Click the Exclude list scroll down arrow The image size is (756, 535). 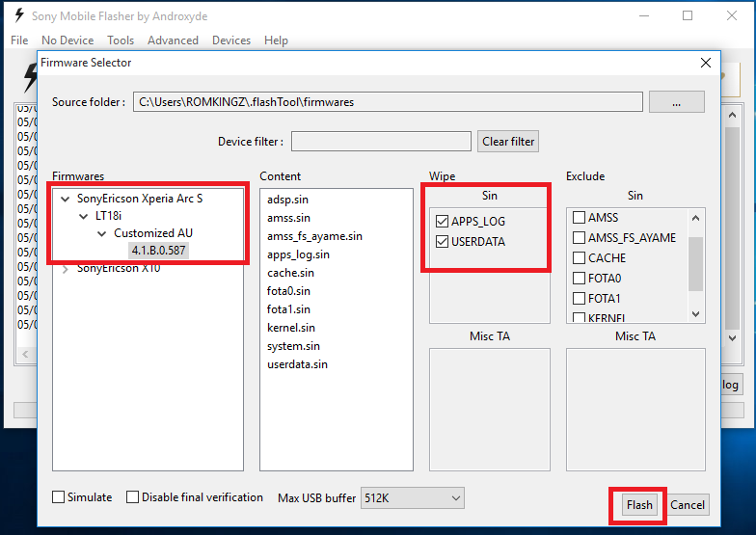[x=695, y=314]
